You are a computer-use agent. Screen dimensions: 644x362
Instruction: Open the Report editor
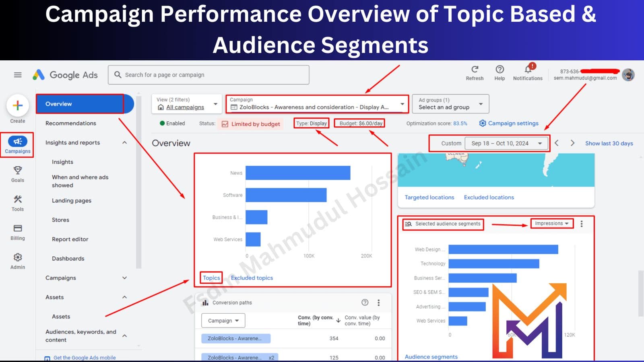[70, 239]
